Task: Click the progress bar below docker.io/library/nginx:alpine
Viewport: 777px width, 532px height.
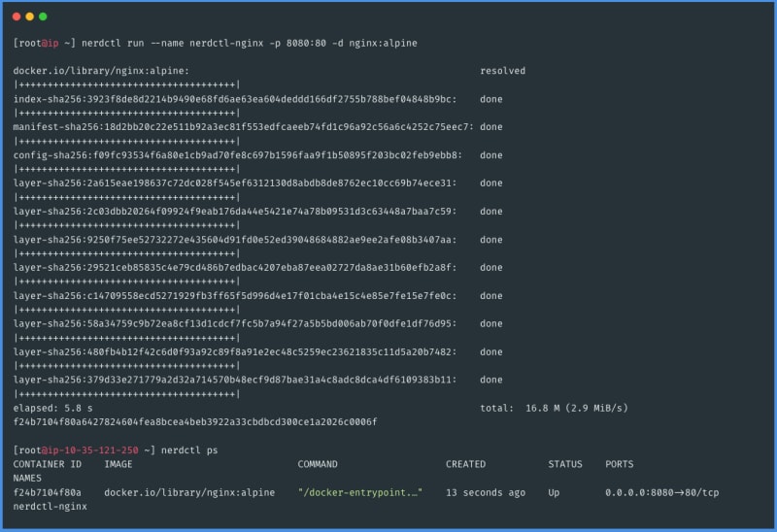Action: (x=126, y=85)
